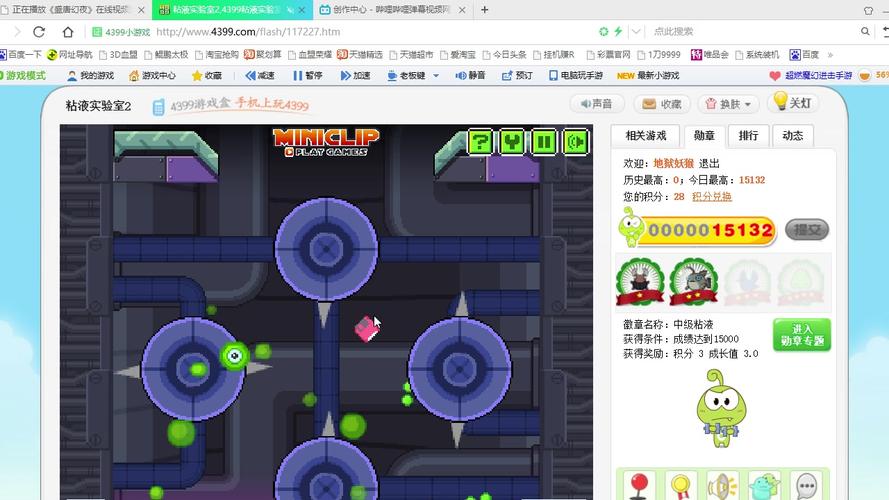
Task: Toggle game sound via the green speaker icon
Action: 575,142
